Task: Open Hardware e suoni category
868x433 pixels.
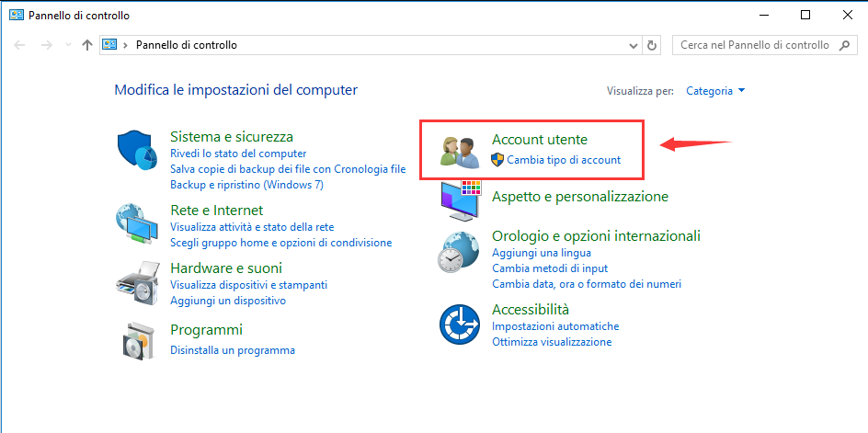Action: click(226, 268)
